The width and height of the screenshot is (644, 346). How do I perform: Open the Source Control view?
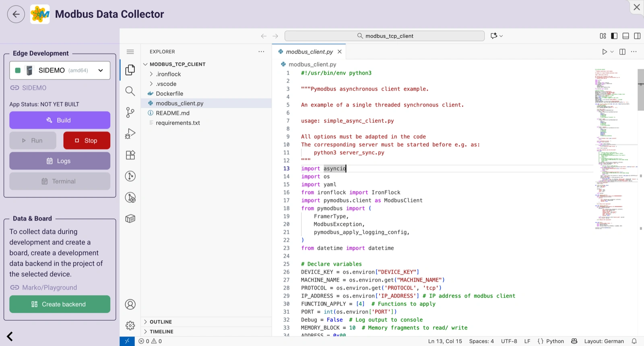pyautogui.click(x=130, y=112)
